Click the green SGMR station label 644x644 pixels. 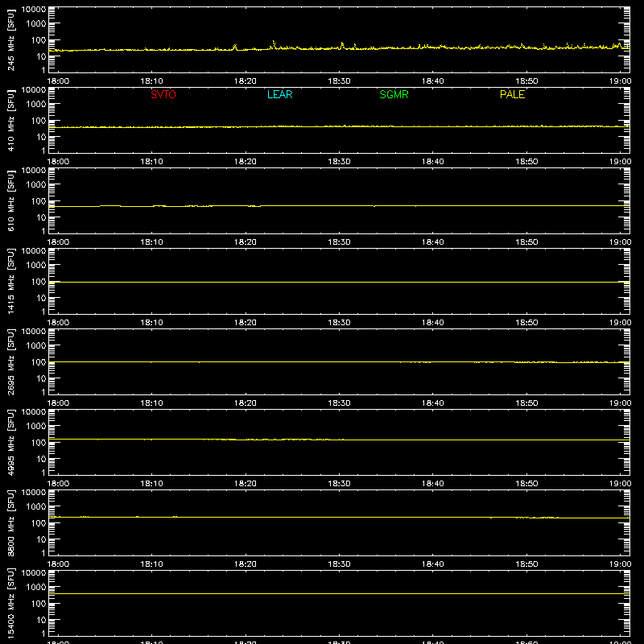coord(394,94)
